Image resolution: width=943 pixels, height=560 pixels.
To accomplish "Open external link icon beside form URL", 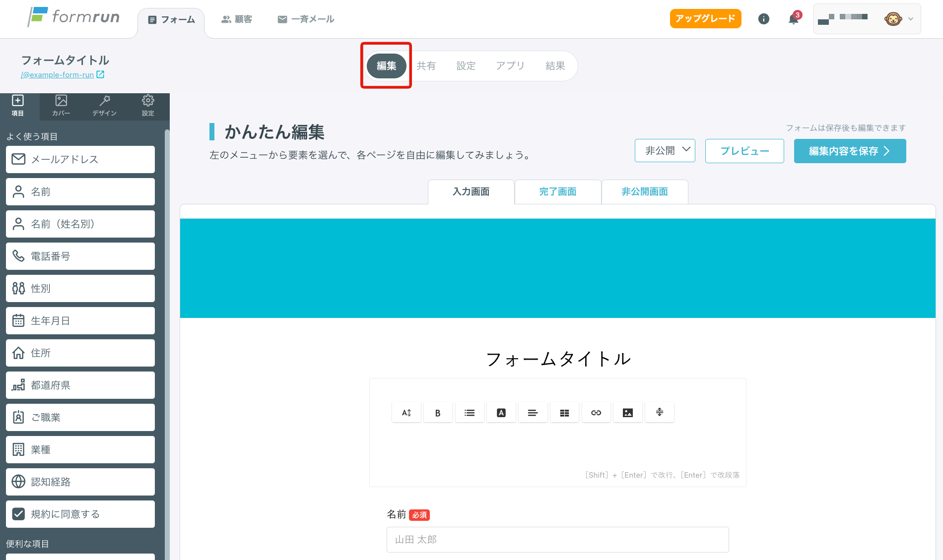I will click(x=100, y=74).
